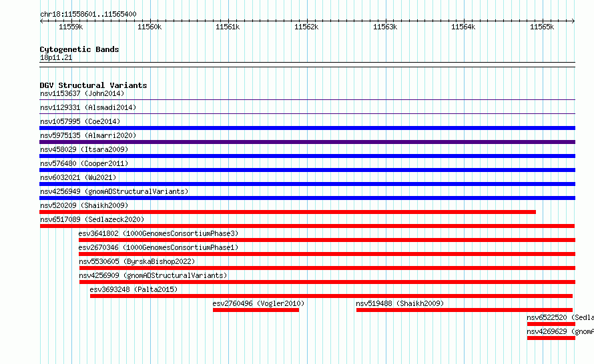Click the red bar under nsv519488 (Shaikh2009)
This screenshot has width=594, height=364.
pyautogui.click(x=465, y=310)
